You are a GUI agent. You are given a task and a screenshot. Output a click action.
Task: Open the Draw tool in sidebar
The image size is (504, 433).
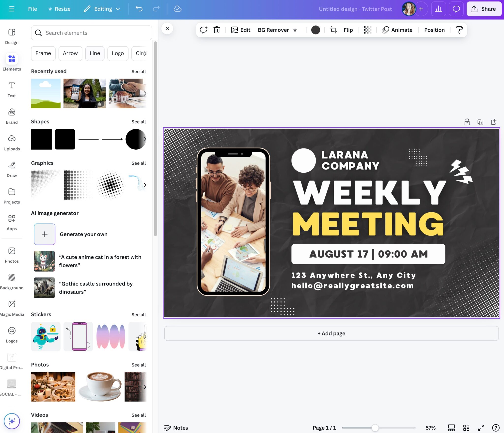(x=12, y=169)
